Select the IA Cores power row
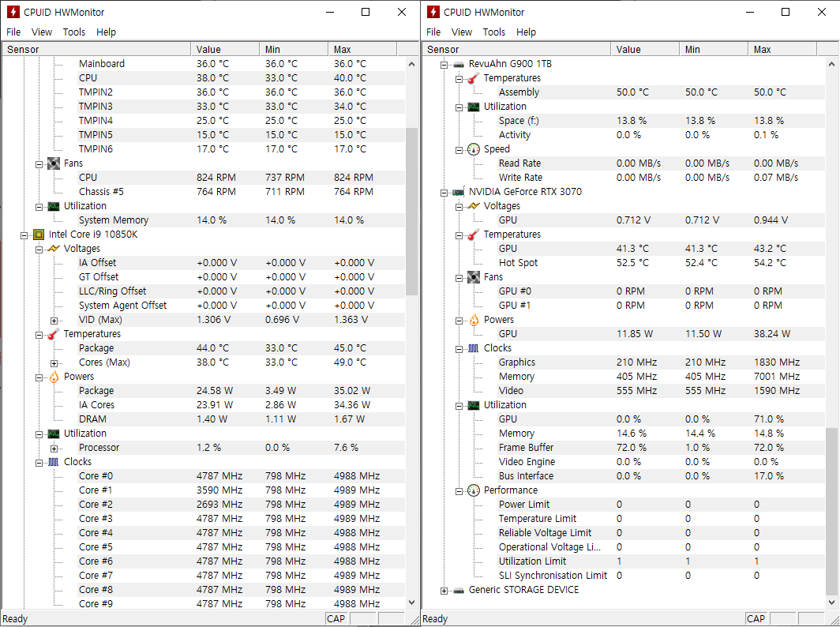Image resolution: width=840 pixels, height=627 pixels. pos(241,404)
